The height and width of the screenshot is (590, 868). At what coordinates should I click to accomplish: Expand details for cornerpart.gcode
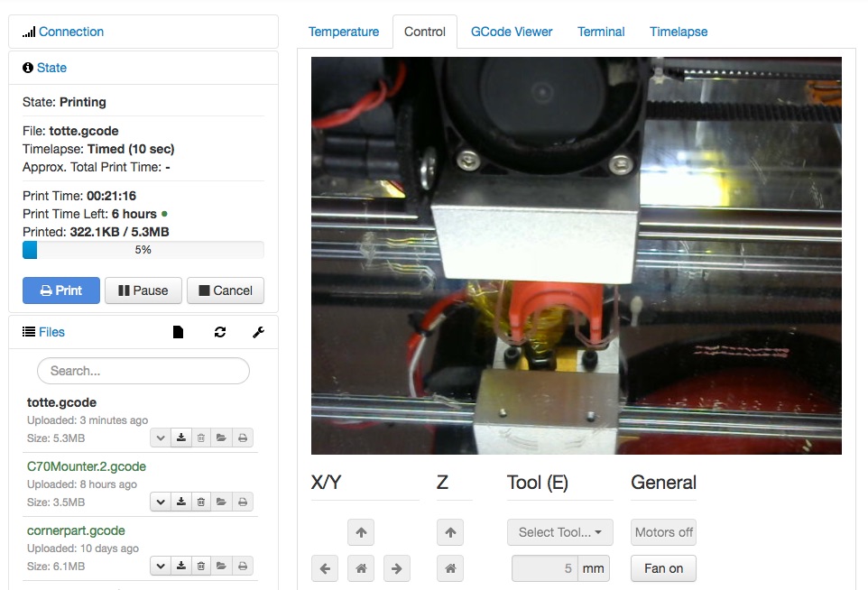(161, 566)
